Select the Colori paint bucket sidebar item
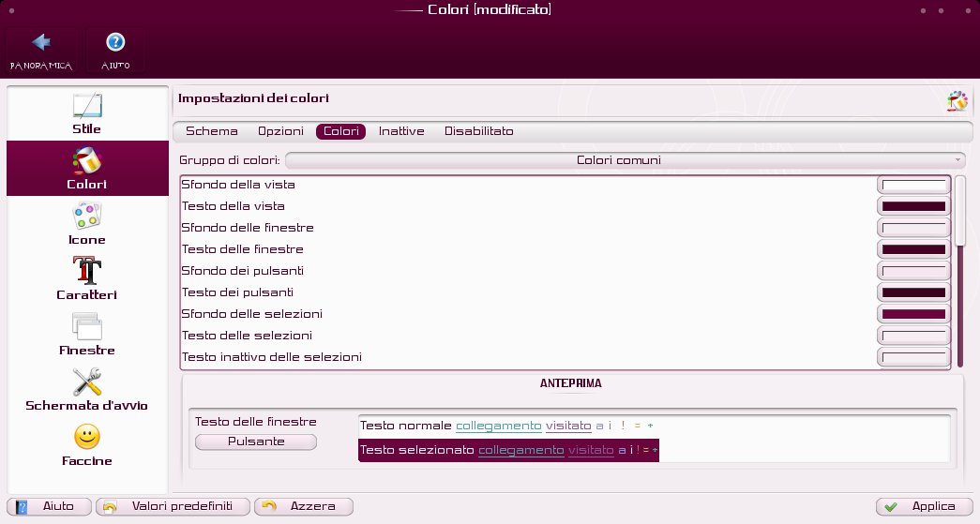Viewport: 980px width, 524px height. (x=87, y=168)
